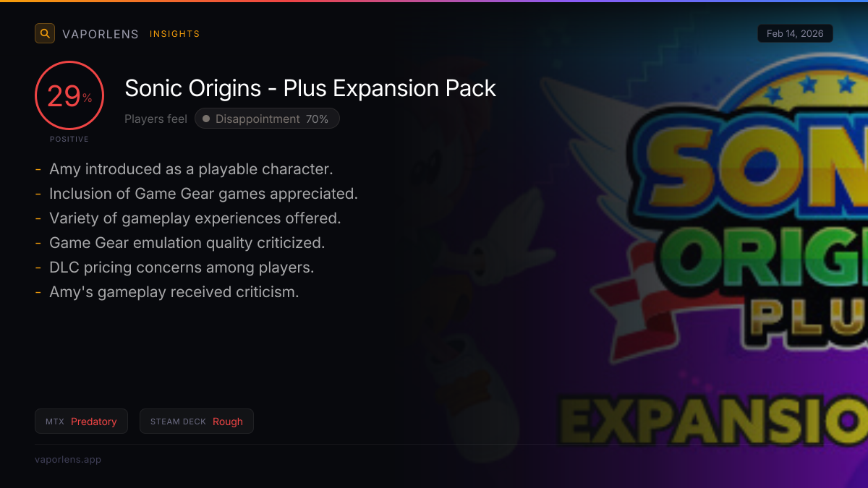Open the vaporlens.app footer link
The height and width of the screenshot is (488, 868).
68,460
